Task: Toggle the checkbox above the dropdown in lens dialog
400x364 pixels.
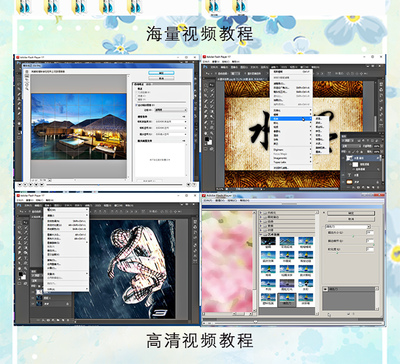Action: [136, 105]
